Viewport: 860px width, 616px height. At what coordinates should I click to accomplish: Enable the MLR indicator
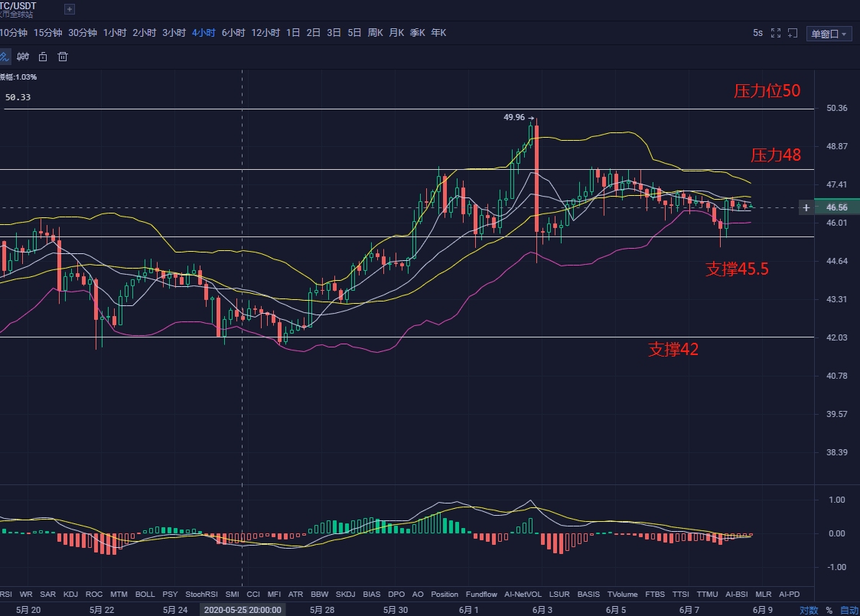click(763, 594)
